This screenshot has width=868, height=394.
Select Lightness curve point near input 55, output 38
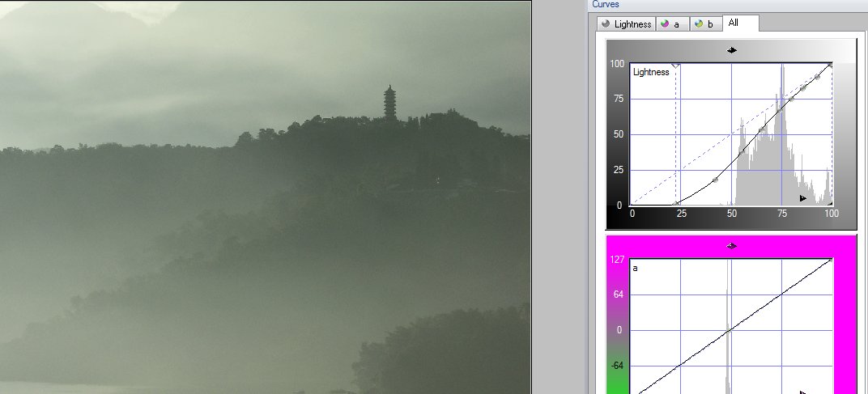coord(742,151)
